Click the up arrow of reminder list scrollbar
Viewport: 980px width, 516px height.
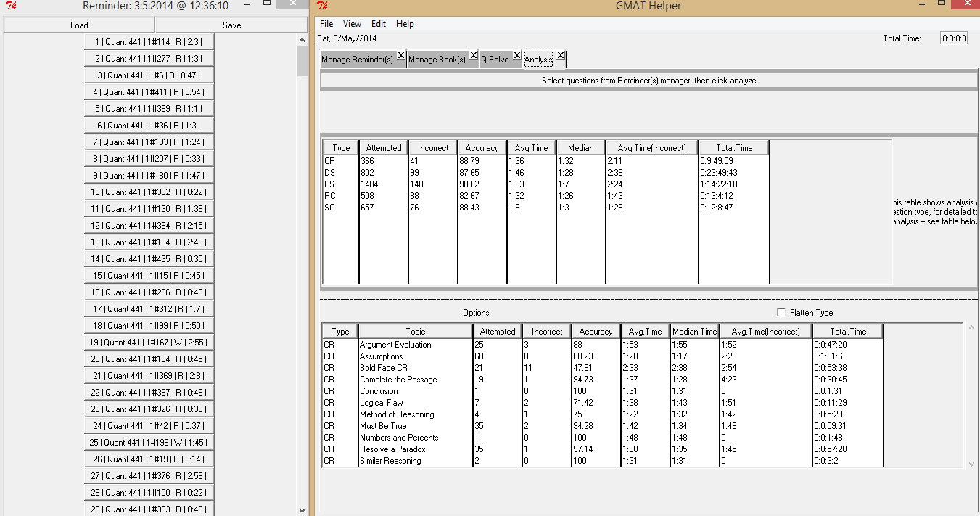point(302,40)
